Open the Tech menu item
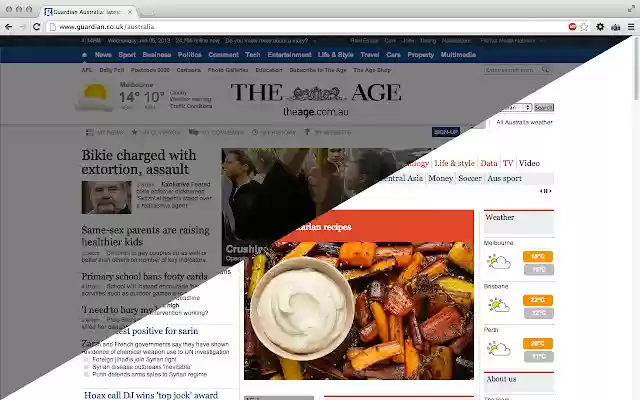This screenshot has height=400, width=640. (253, 55)
